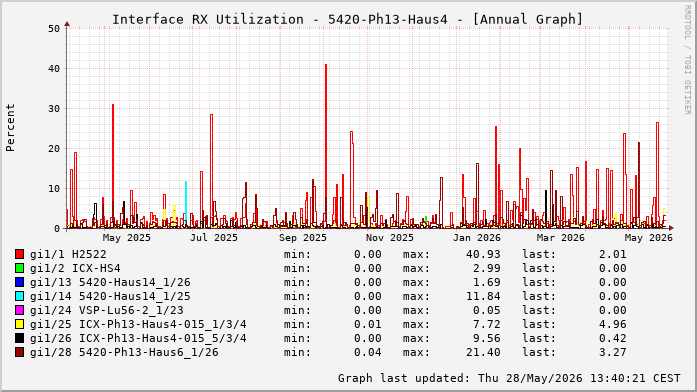Select the legend label gi1/2 ICX-HS4
The image size is (697, 392).
[75, 268]
